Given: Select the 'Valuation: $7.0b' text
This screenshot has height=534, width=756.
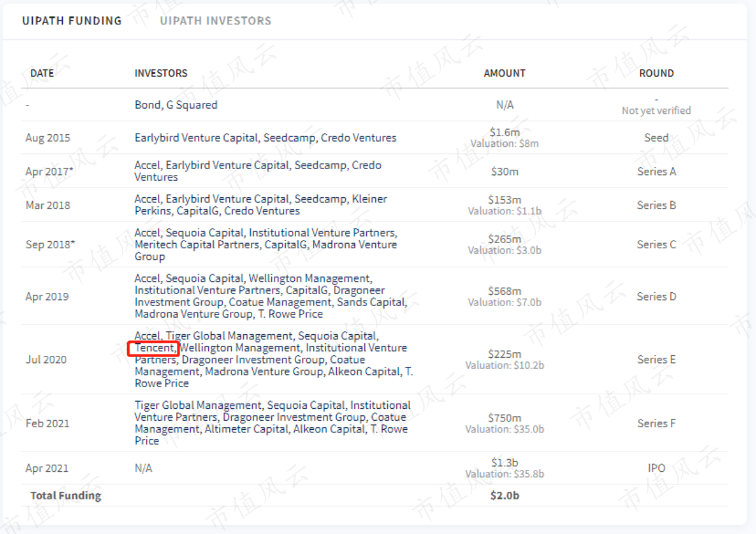Looking at the screenshot, I should 504,302.
